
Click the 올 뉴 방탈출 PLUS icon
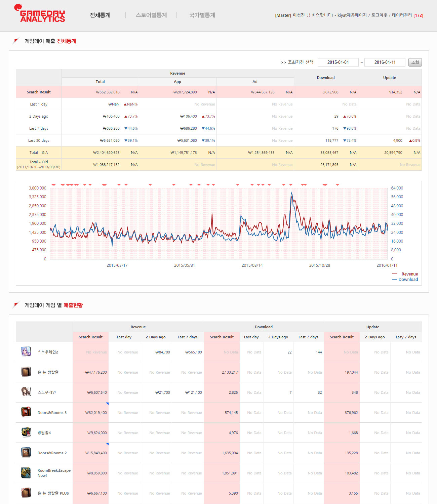[26, 493]
